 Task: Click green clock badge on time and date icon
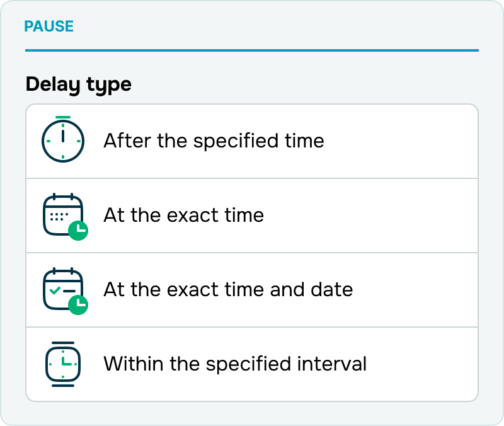(x=78, y=305)
